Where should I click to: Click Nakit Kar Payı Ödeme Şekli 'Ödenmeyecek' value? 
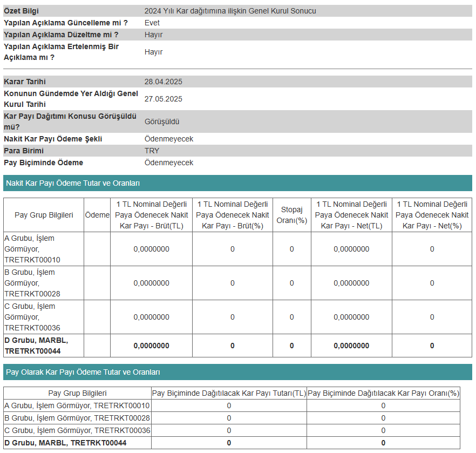tap(169, 139)
